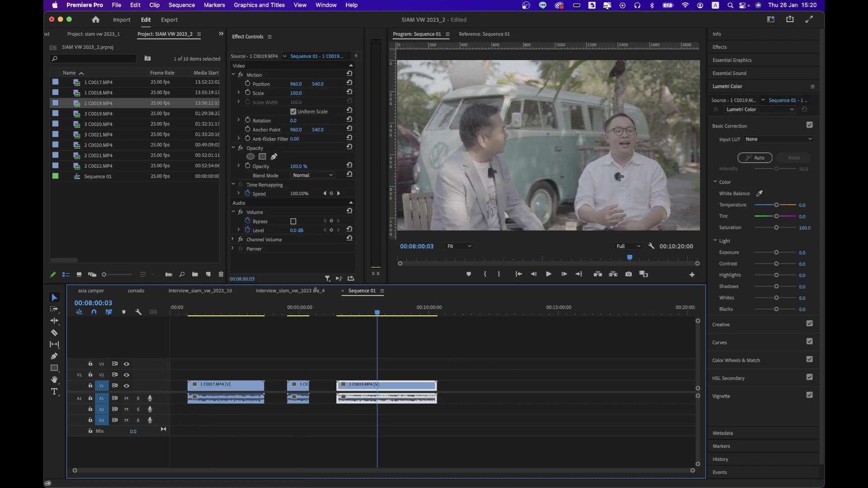The width and height of the screenshot is (868, 488).
Task: Open the Sequence menu
Action: (x=182, y=5)
